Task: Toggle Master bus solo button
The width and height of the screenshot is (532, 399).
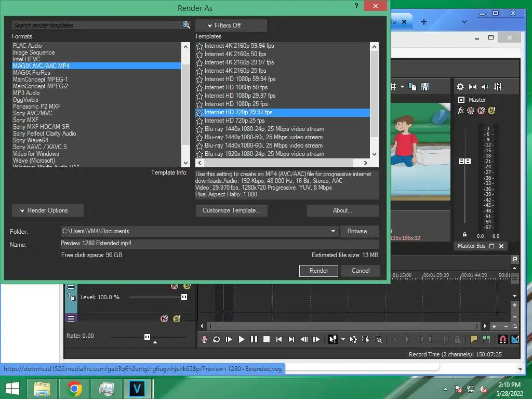Action: tap(491, 111)
